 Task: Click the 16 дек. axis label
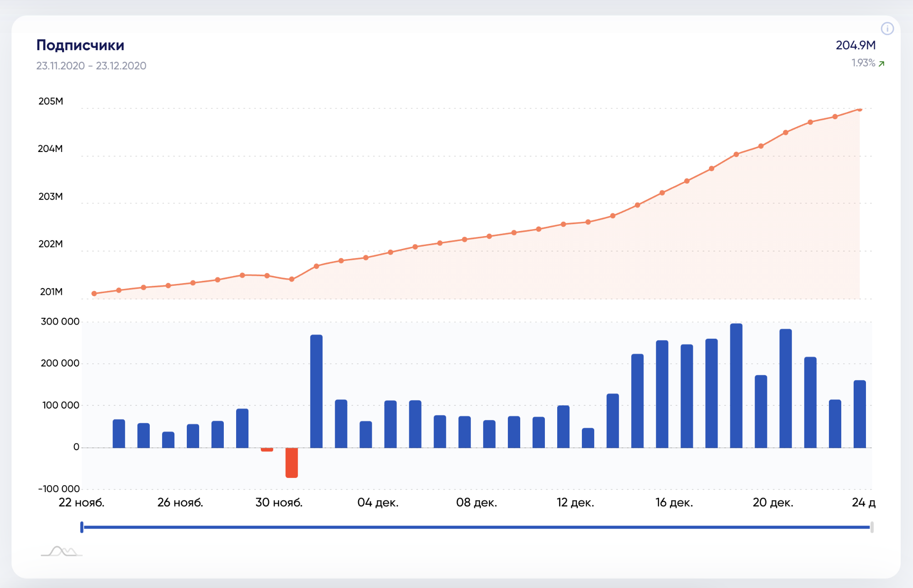(674, 503)
